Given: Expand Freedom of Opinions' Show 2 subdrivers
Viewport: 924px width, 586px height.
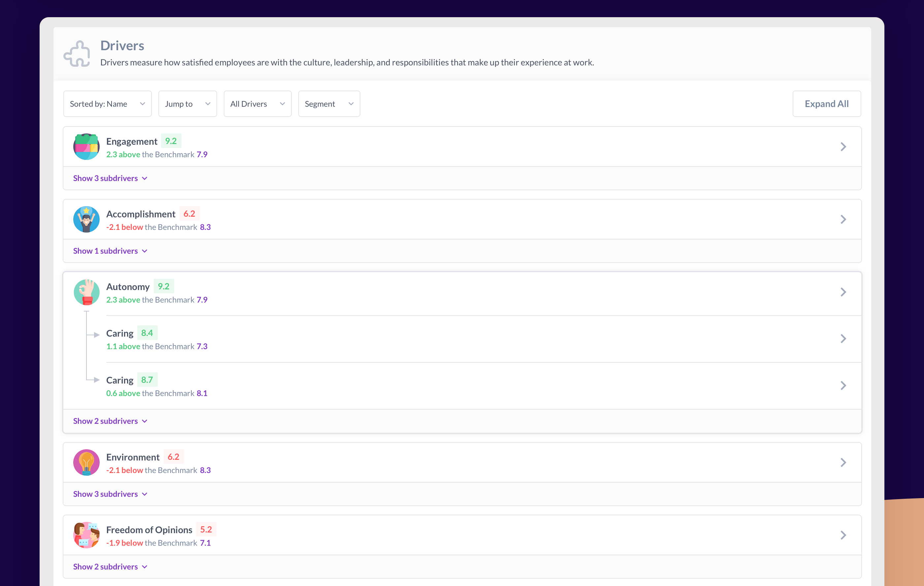Looking at the screenshot, I should (110, 567).
